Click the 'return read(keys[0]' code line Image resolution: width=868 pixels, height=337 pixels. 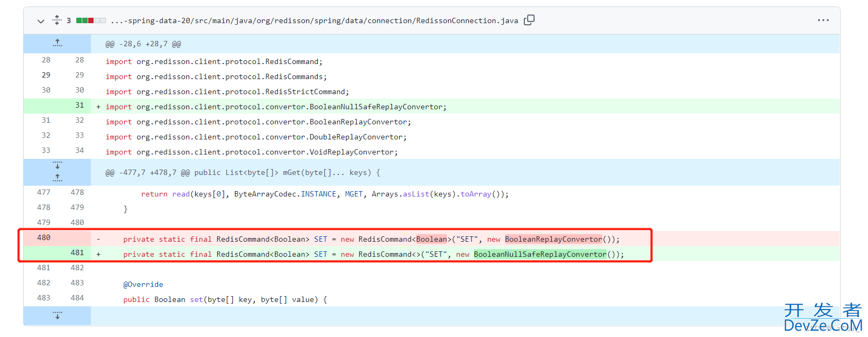point(325,194)
